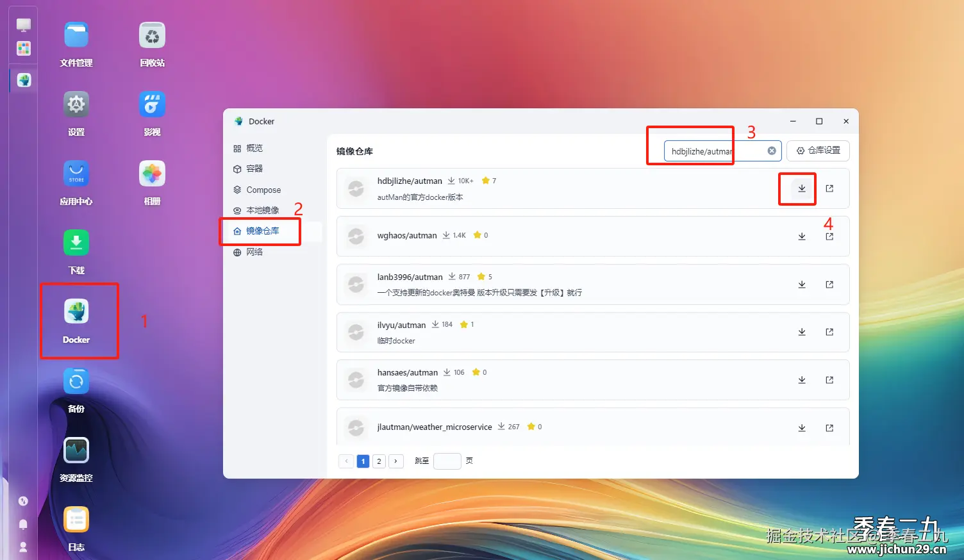This screenshot has height=560, width=964.
Task: Download the wghaos/autman image
Action: (x=801, y=236)
